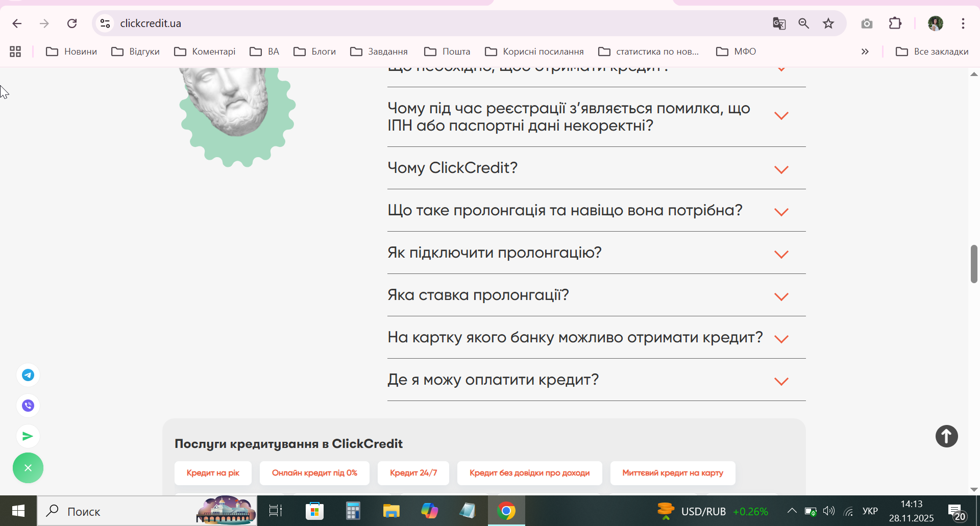The image size is (980, 526).
Task: Open Telegram chat bubble
Action: (28, 375)
